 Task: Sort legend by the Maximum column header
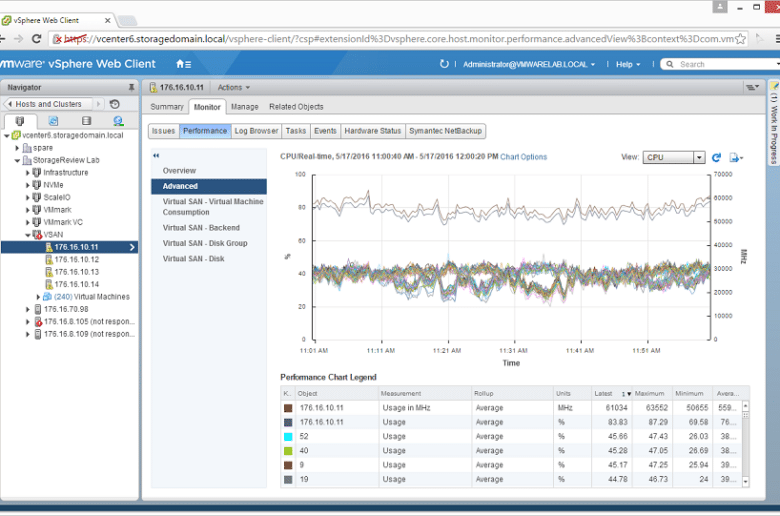point(652,394)
